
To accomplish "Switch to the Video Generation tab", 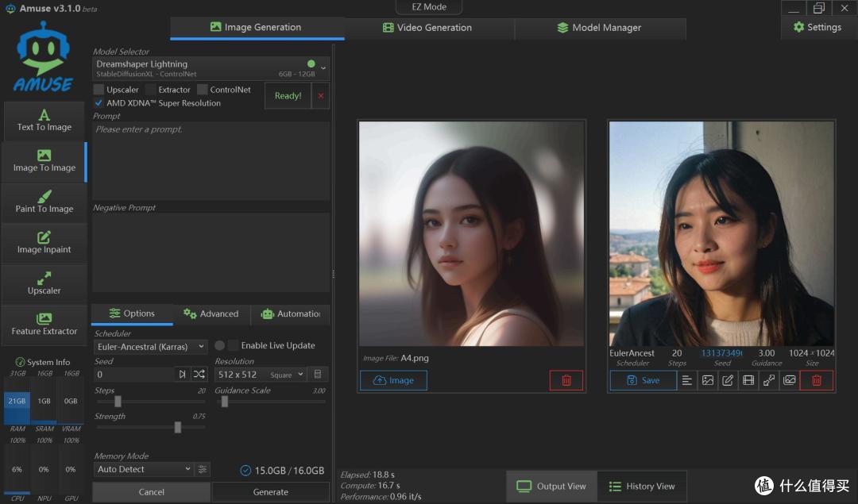I will tap(427, 27).
